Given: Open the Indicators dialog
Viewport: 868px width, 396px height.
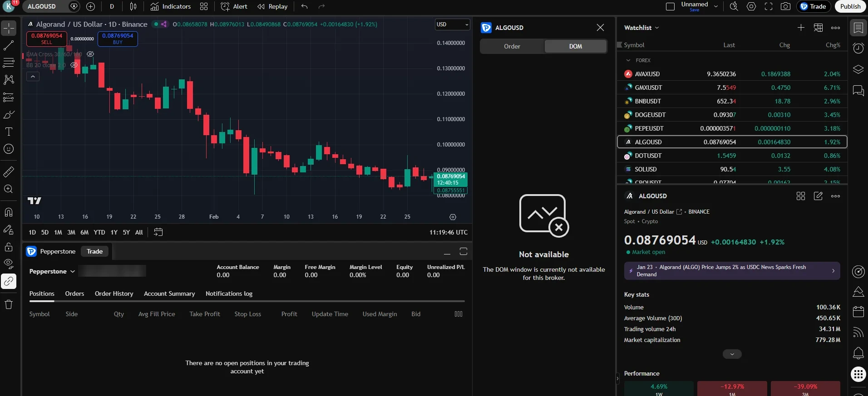Looking at the screenshot, I should pos(171,6).
